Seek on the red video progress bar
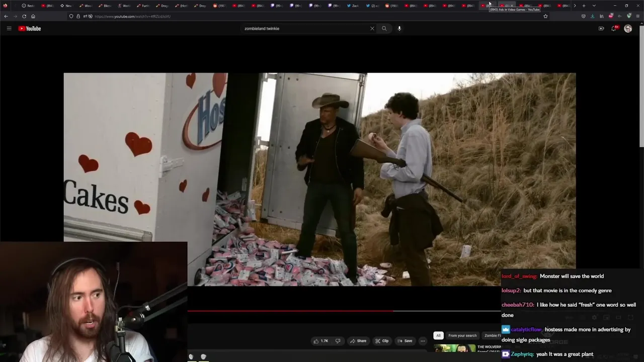 [x=344, y=311]
